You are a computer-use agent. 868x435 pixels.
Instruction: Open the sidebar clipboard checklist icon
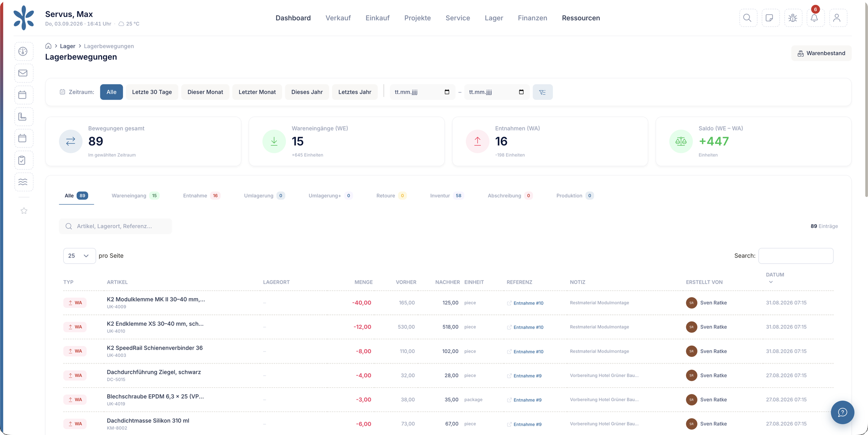coord(23,160)
